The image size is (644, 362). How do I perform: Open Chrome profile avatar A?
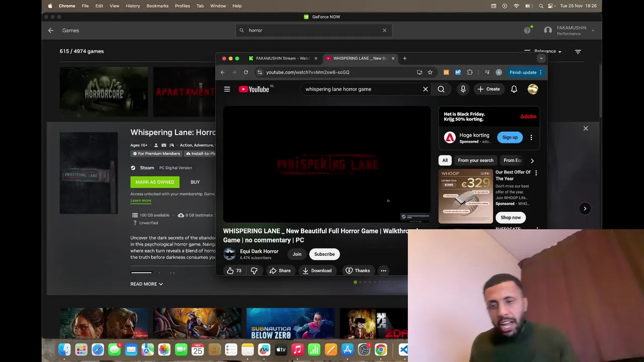pos(499,72)
